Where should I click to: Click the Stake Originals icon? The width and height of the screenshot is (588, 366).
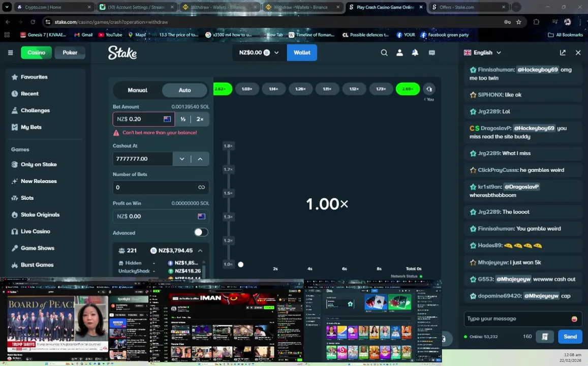point(15,215)
